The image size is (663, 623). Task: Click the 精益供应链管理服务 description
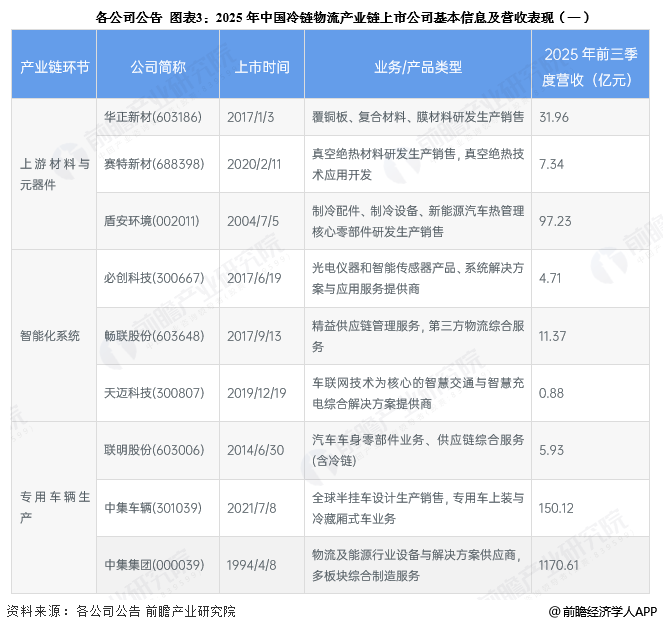coord(418,336)
